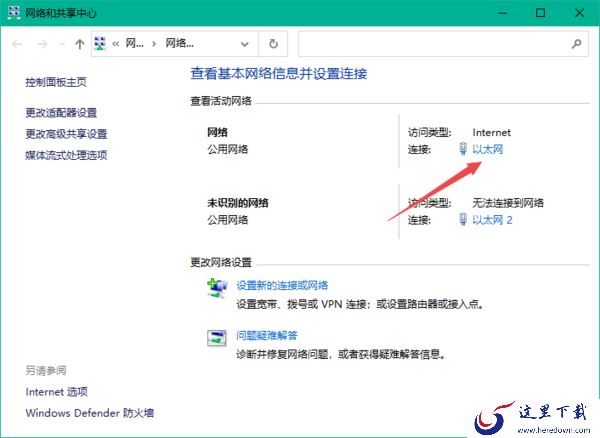Open 更改高级共享设置 link
Screen dimensions: 600x438
tap(66, 134)
